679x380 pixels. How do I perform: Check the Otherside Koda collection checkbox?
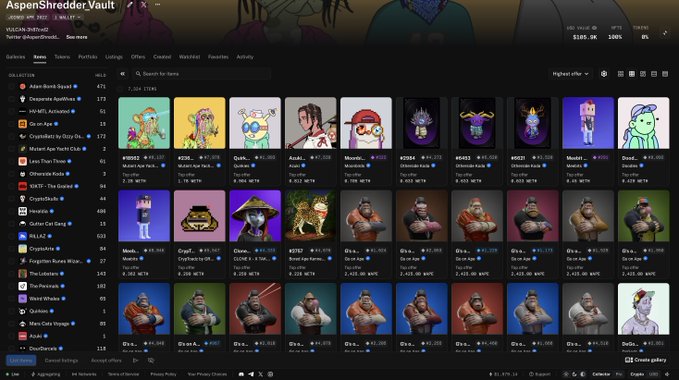(x=11, y=174)
